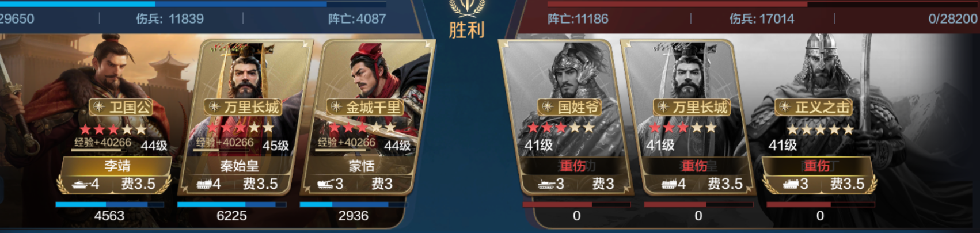Open 秦始皇 general card name label
The height and width of the screenshot is (233, 980).
point(240,166)
